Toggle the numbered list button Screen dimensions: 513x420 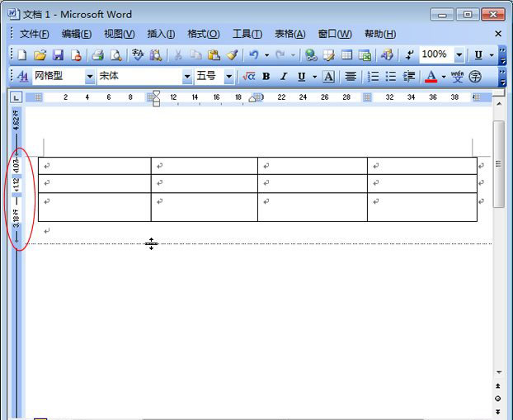click(x=373, y=77)
